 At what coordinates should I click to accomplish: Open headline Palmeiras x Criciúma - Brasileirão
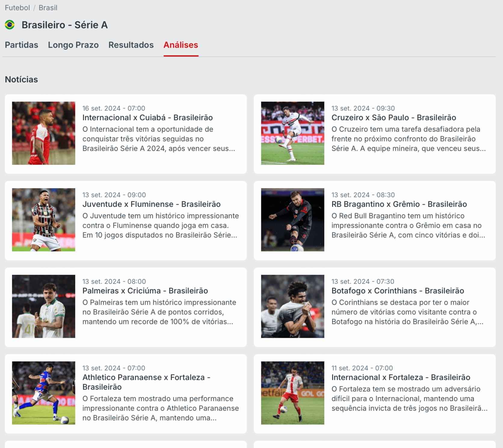pyautogui.click(x=145, y=291)
